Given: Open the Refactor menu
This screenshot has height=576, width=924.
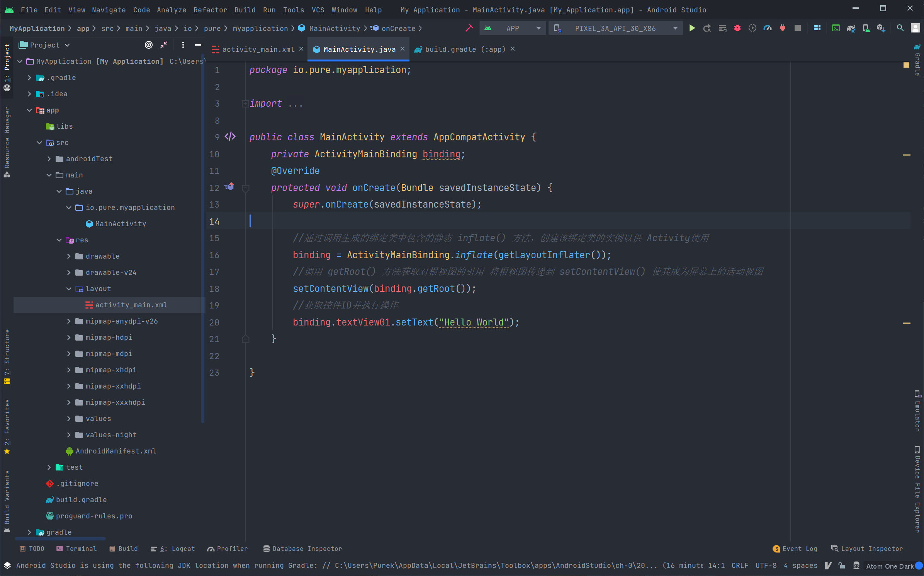Looking at the screenshot, I should tap(210, 10).
